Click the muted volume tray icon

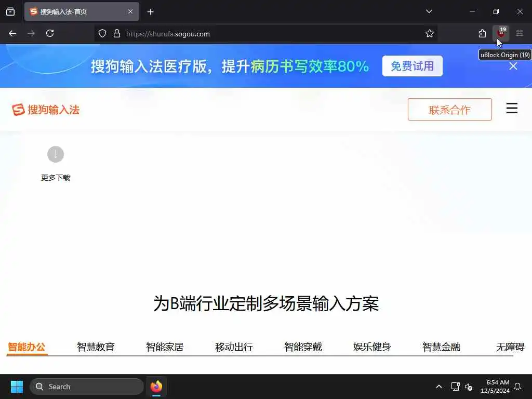pos(469,387)
